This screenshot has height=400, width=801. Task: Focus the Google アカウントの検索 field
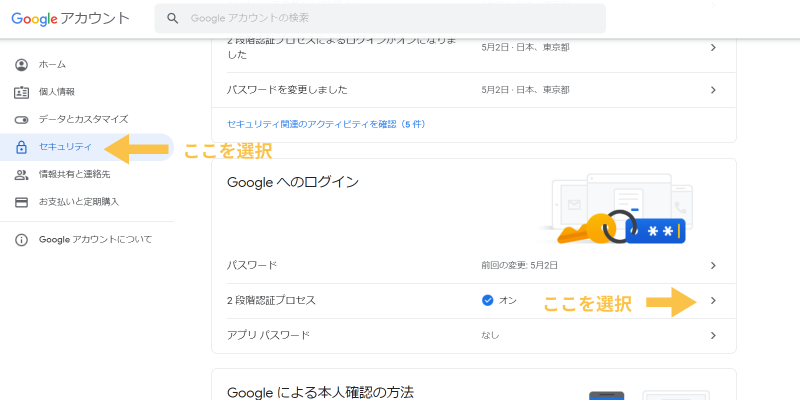click(380, 18)
